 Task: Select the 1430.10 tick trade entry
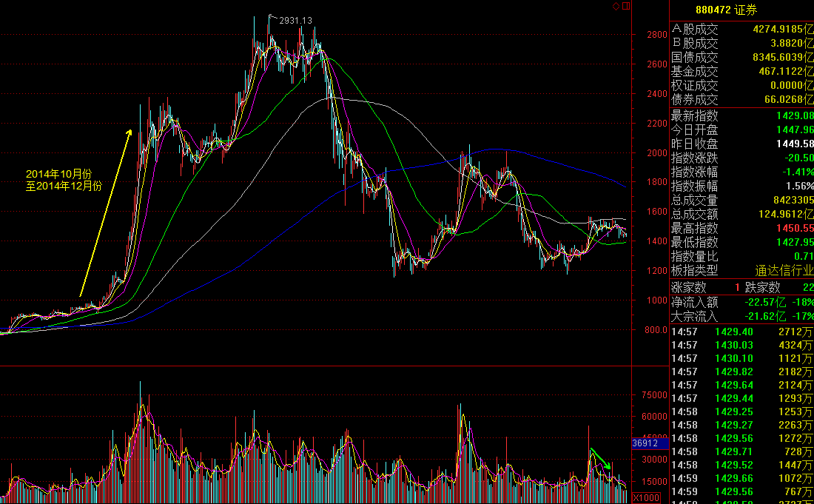[x=741, y=358]
